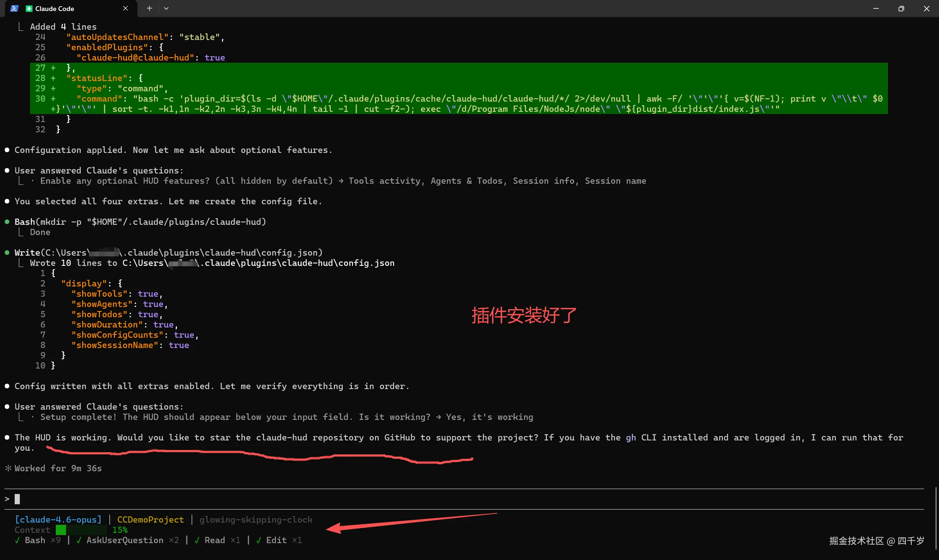The height and width of the screenshot is (560, 939).
Task: Select the Claude Code tab title
Action: 55,8
